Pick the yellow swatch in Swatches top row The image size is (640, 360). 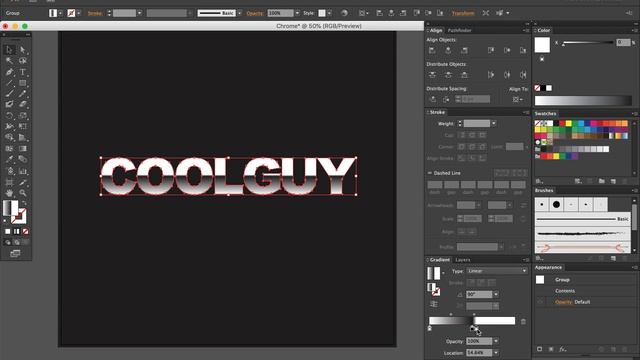(x=569, y=123)
